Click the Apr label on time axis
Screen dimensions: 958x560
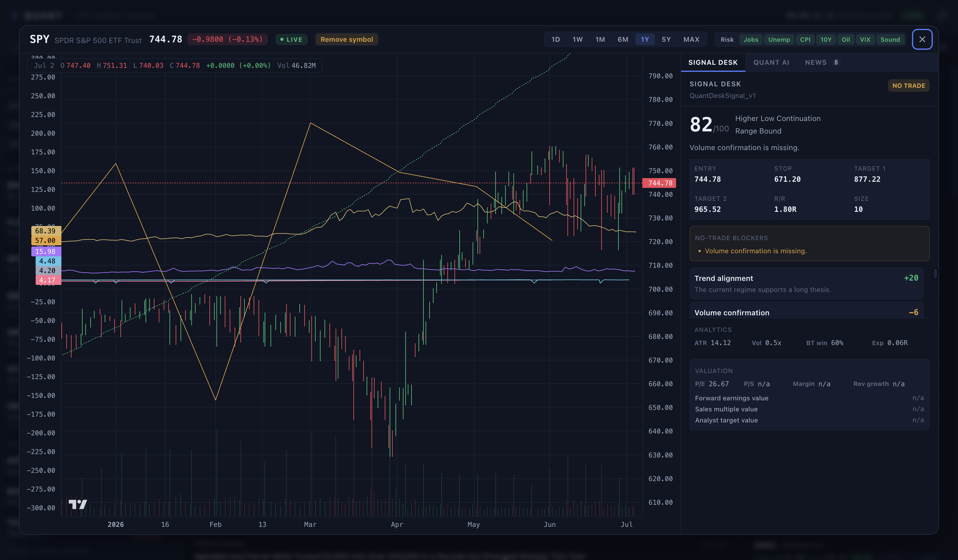pyautogui.click(x=397, y=524)
